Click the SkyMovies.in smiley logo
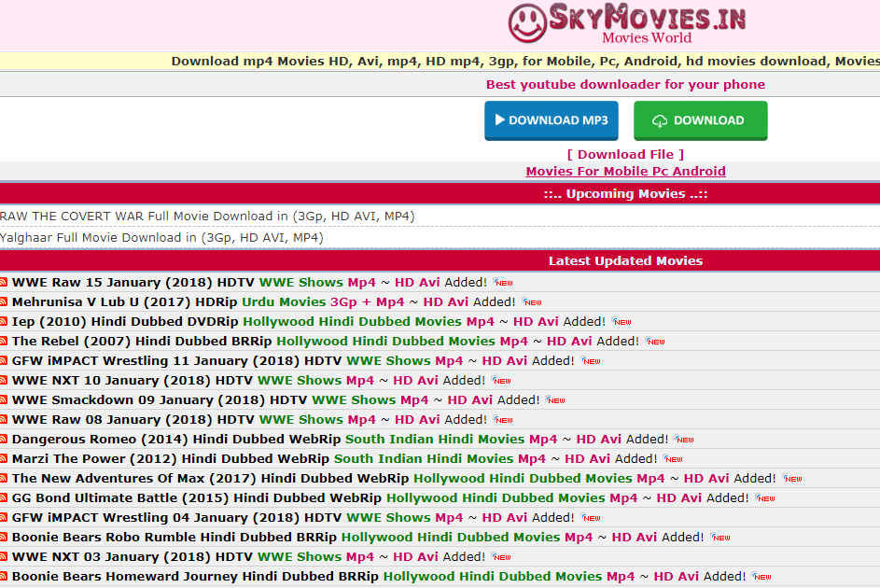880x588 pixels. [528, 22]
